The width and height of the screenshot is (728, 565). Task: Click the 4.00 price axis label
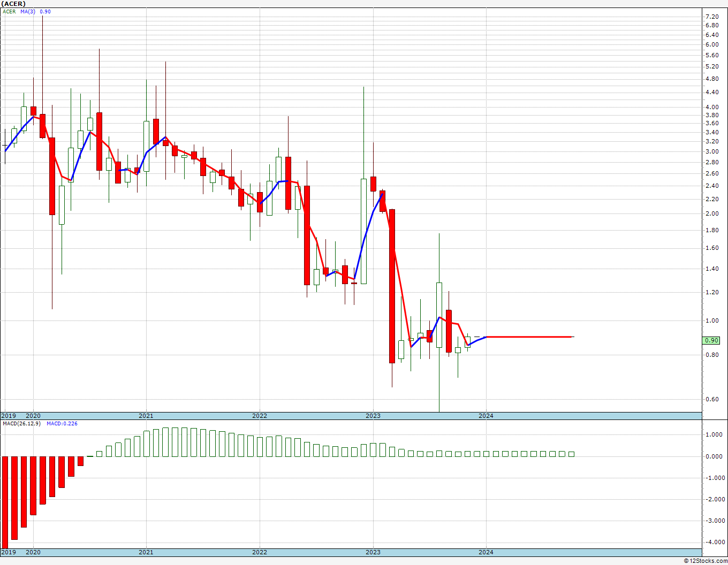tap(712, 107)
